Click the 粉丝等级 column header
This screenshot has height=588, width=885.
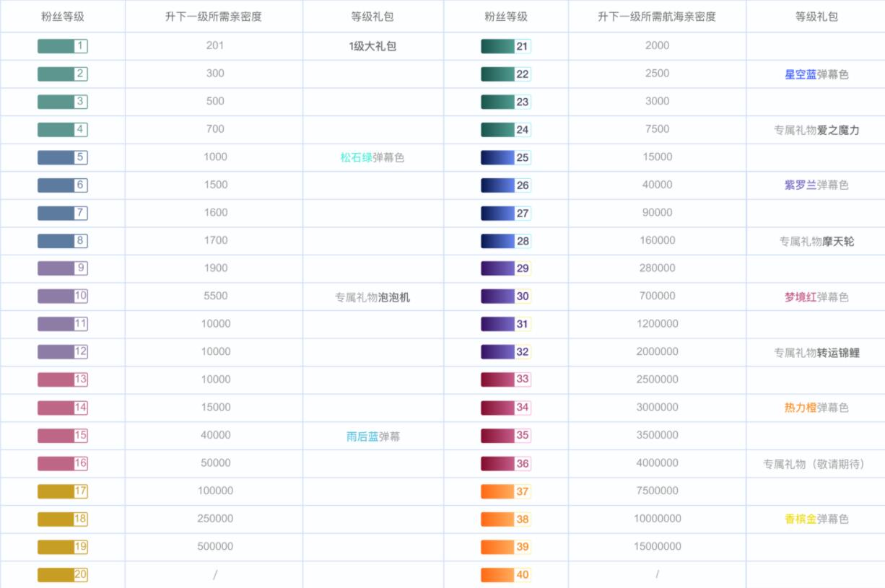[x=63, y=17]
